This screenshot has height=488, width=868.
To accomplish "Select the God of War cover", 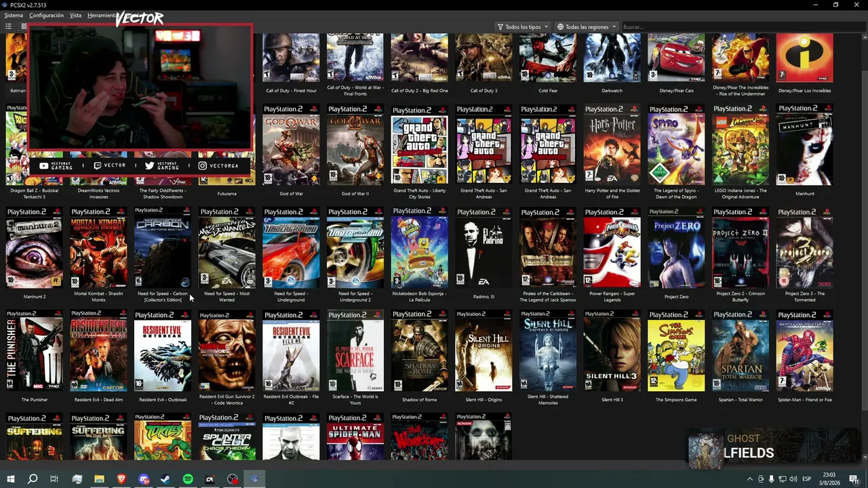I will pos(291,145).
